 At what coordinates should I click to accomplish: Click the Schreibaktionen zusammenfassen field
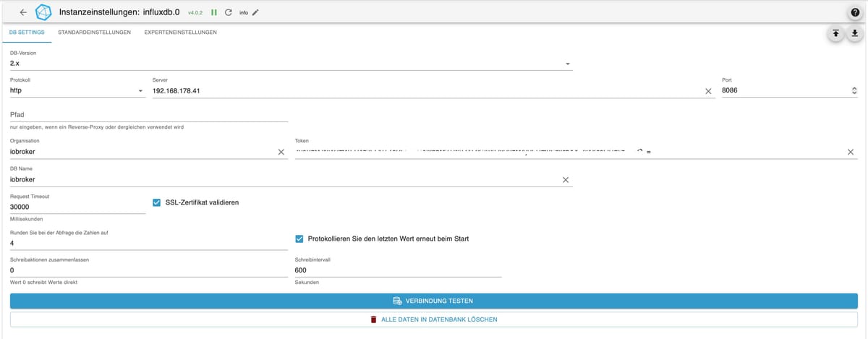[149, 270]
